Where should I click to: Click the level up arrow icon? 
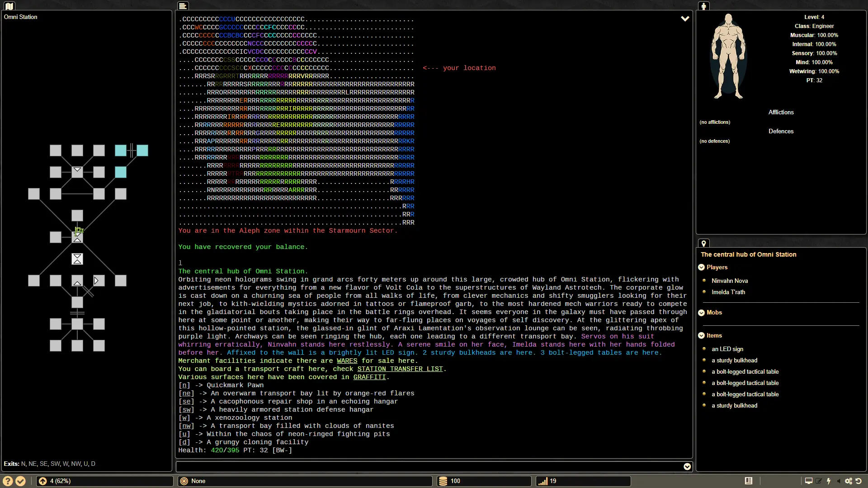[43, 481]
